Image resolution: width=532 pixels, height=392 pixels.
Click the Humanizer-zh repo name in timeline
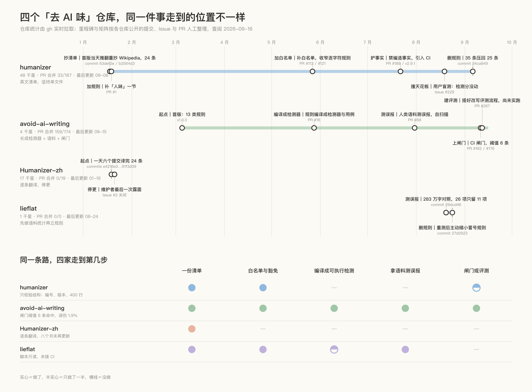click(41, 170)
